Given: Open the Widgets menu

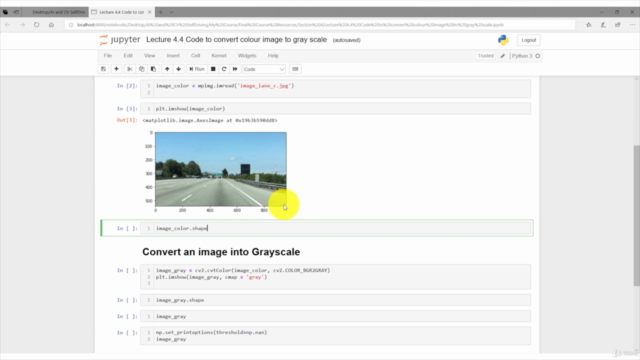Looking at the screenshot, I should (x=247, y=56).
